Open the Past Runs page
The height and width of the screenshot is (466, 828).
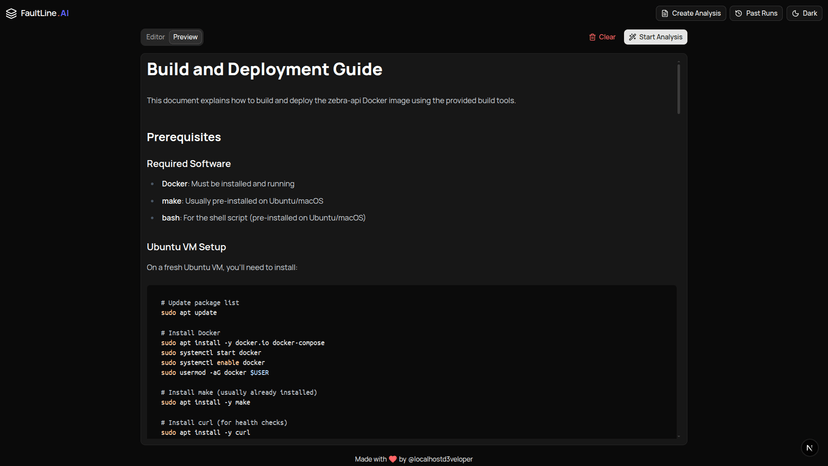click(755, 13)
